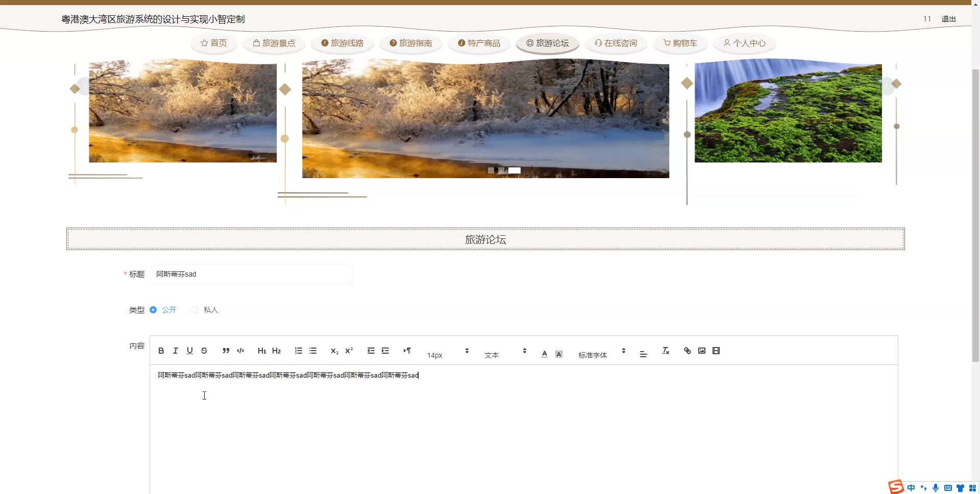Image resolution: width=980 pixels, height=494 pixels.
Task: Click the 退出 logout link
Action: tap(948, 19)
